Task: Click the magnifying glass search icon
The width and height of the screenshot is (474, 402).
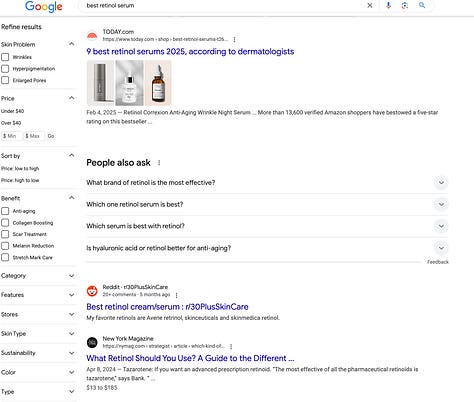Action: click(422, 5)
